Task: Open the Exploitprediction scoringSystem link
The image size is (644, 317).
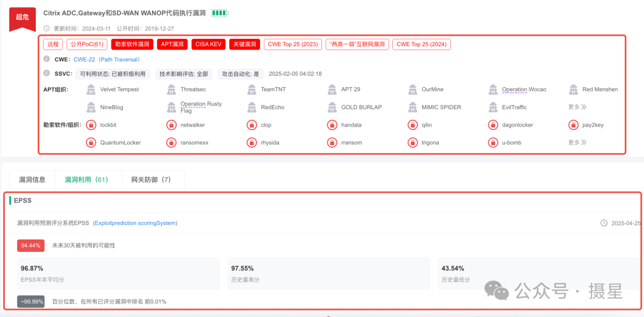Action: pos(135,223)
